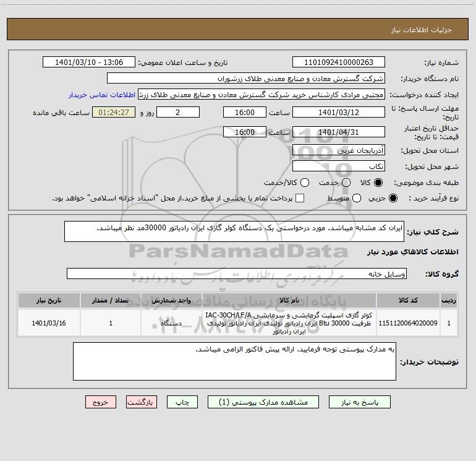Click the تاریخ نیاز column header
Screen dimensions: 476x461
tap(49, 300)
